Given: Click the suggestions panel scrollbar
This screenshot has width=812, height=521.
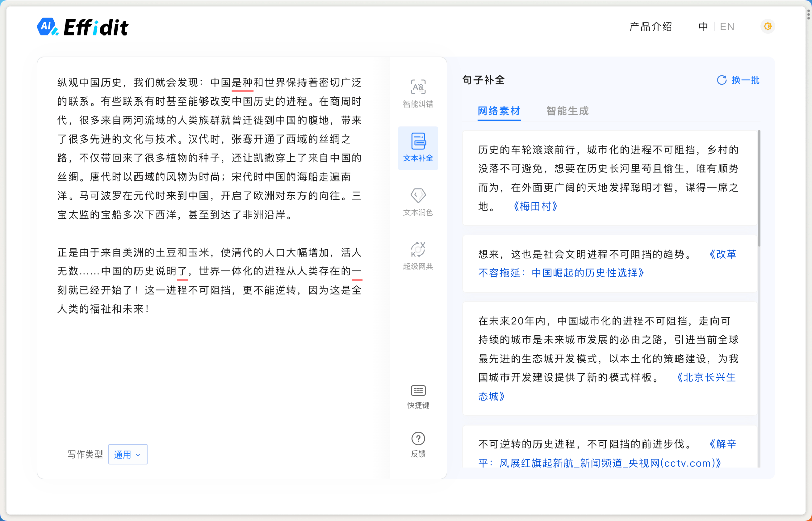Looking at the screenshot, I should (x=759, y=188).
